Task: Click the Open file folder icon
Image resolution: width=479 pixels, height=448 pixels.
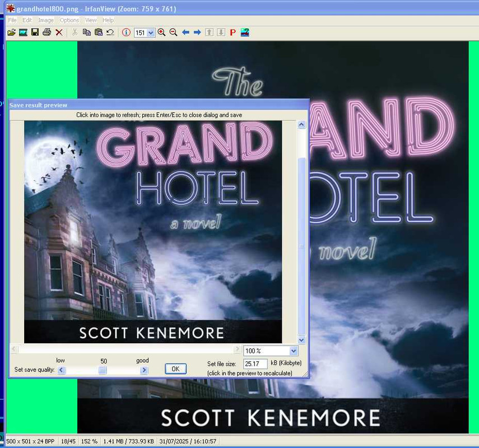Action: [11, 32]
